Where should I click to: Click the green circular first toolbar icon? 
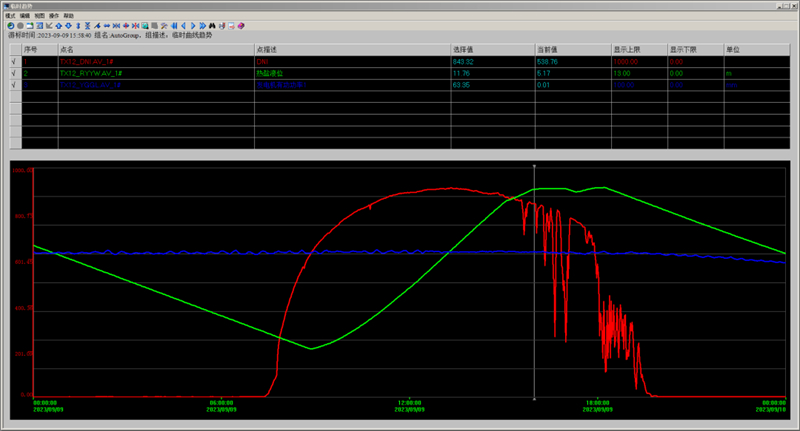(10, 25)
